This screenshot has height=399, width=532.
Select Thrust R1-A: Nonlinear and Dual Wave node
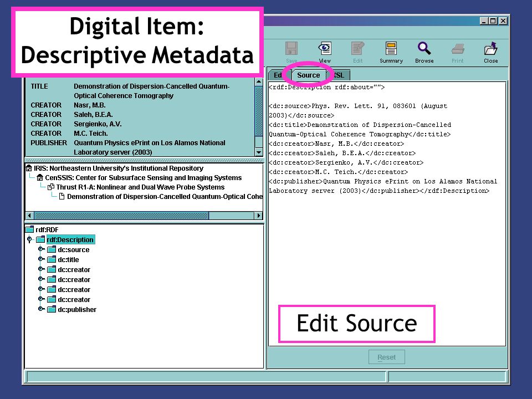coord(140,187)
